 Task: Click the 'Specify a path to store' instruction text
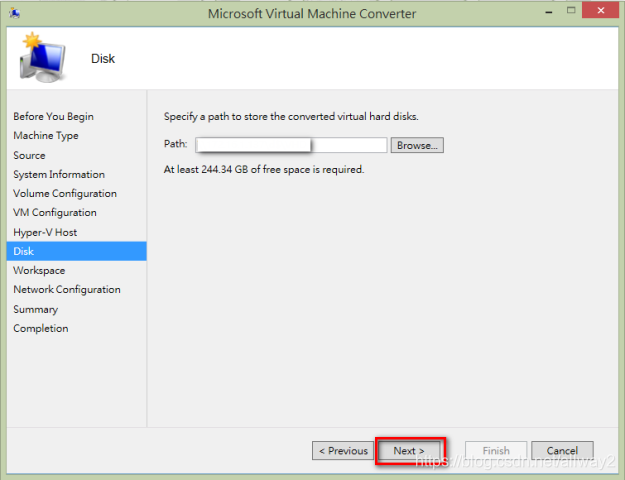(x=291, y=116)
